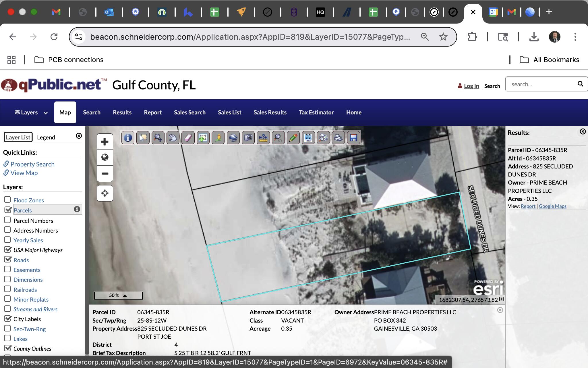Open the camera snapshot tool
The height and width of the screenshot is (368, 588).
pyautogui.click(x=248, y=138)
